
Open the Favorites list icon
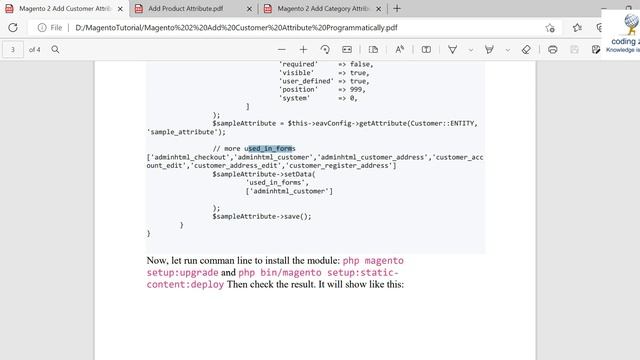(577, 28)
